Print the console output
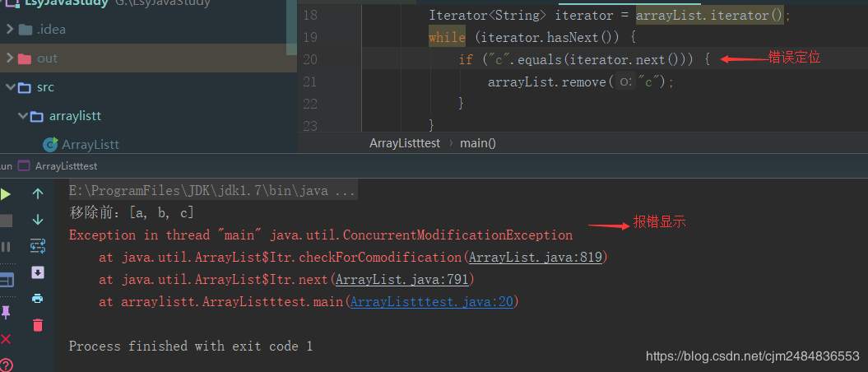The image size is (868, 372). point(38,299)
